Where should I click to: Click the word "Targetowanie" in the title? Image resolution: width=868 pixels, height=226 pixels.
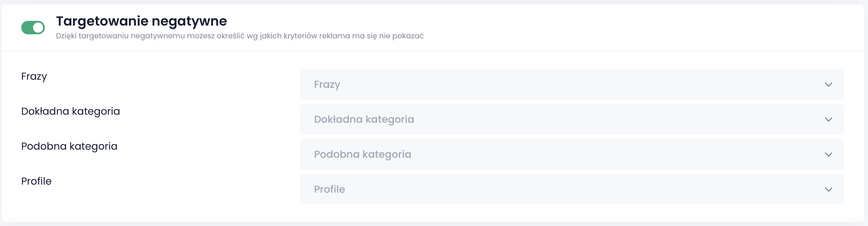coord(102,21)
